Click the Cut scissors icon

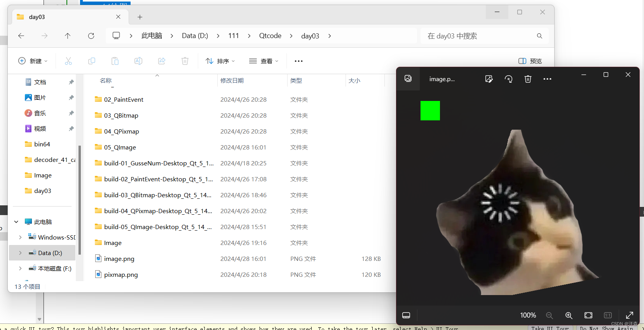tap(68, 61)
